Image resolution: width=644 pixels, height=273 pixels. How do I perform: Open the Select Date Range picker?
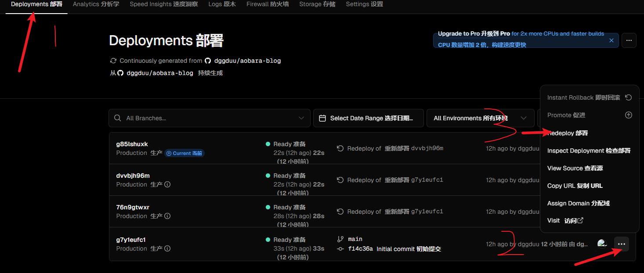[x=368, y=118]
